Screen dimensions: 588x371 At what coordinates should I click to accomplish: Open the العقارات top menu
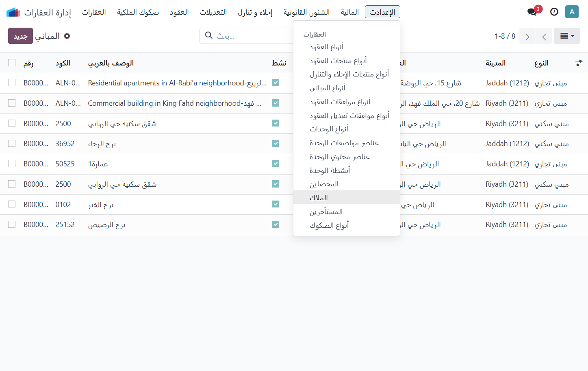pyautogui.click(x=94, y=12)
